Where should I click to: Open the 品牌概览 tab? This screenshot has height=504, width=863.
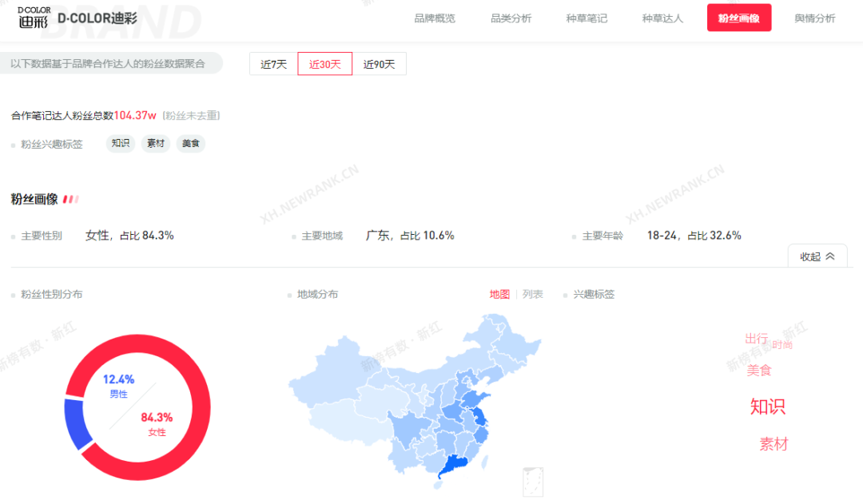point(435,18)
